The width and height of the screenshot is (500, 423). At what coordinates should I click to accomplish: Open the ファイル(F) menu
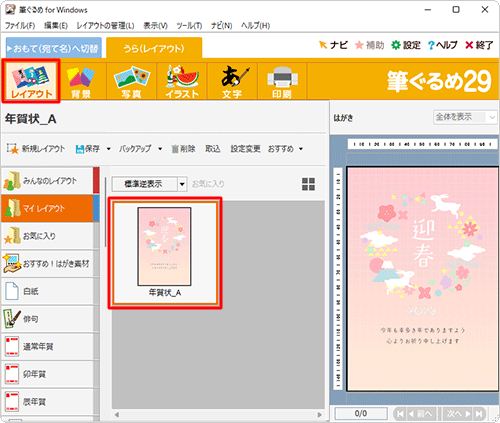[20, 26]
